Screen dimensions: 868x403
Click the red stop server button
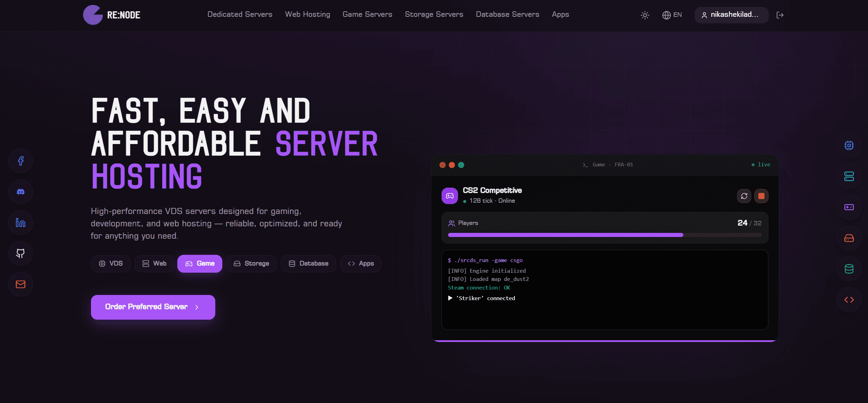(x=761, y=196)
